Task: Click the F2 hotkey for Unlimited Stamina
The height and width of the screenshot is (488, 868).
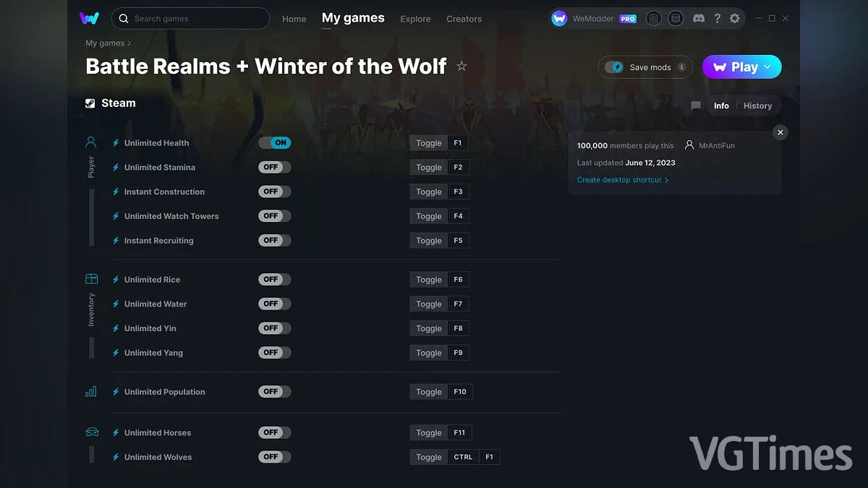Action: pyautogui.click(x=458, y=167)
